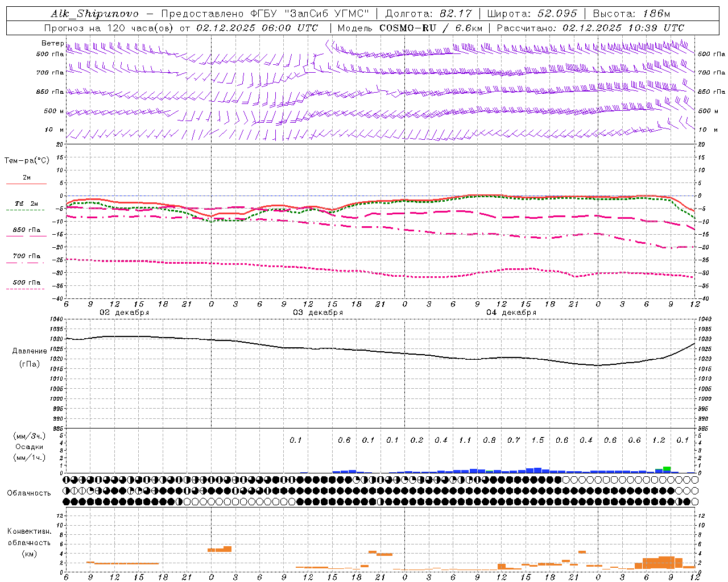
Task: Click the Конвективн. label
Action: pyautogui.click(x=29, y=531)
